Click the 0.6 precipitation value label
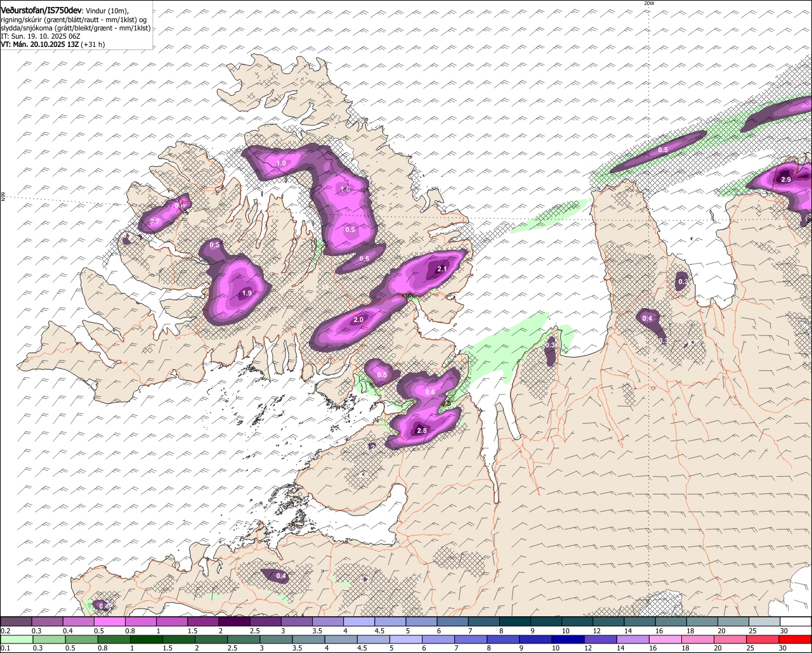This screenshot has width=812, height=653. 430,392
